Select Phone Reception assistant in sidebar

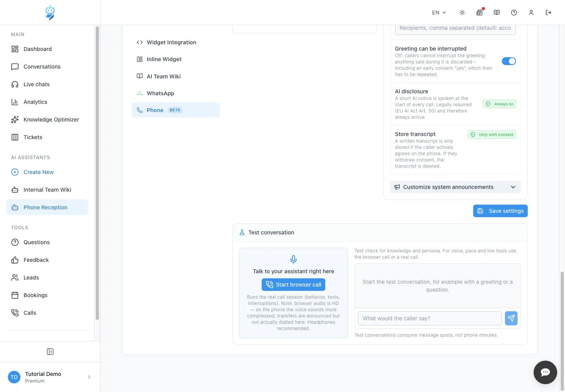tap(47, 207)
